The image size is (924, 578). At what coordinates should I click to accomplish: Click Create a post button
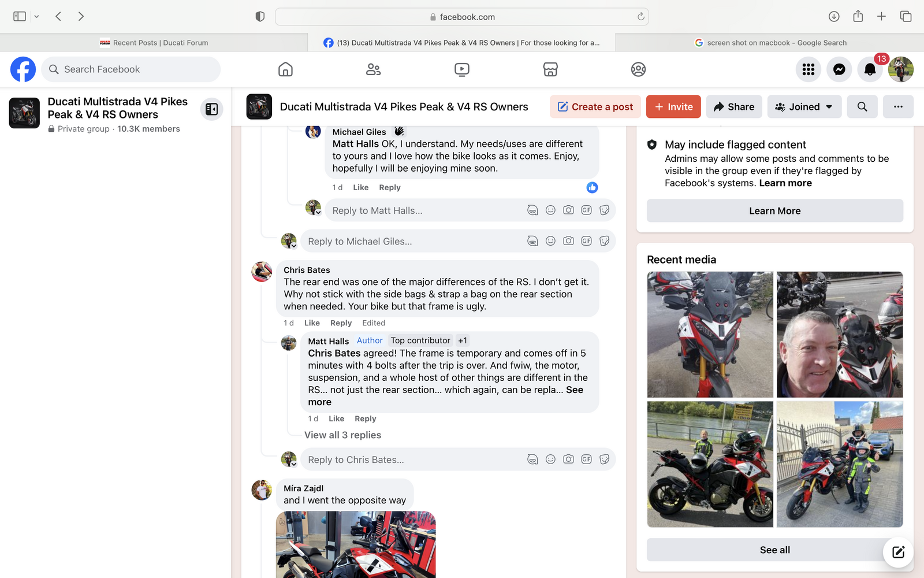[x=595, y=106]
